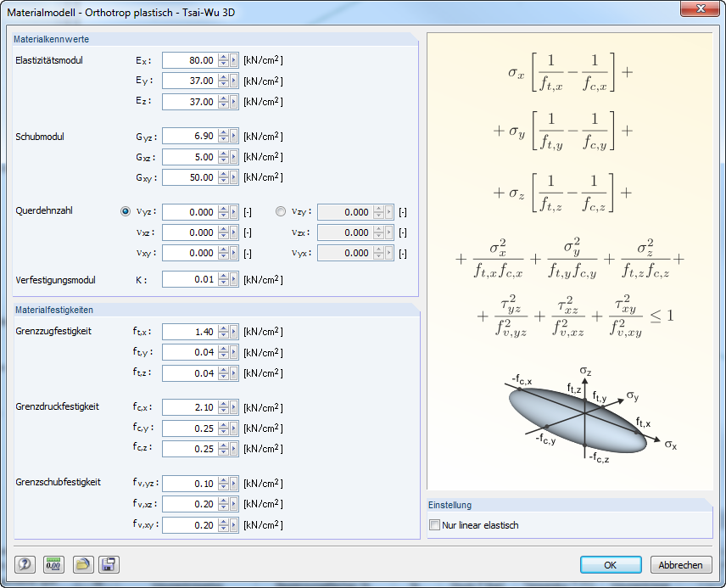The height and width of the screenshot is (588, 726).
Task: Confirm dialog with OK button
Action: [x=611, y=565]
